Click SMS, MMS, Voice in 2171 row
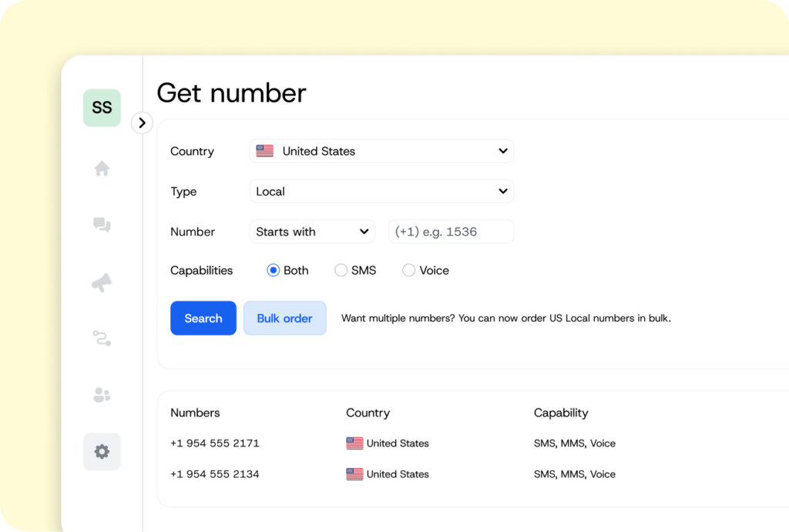The image size is (789, 532). 575,443
